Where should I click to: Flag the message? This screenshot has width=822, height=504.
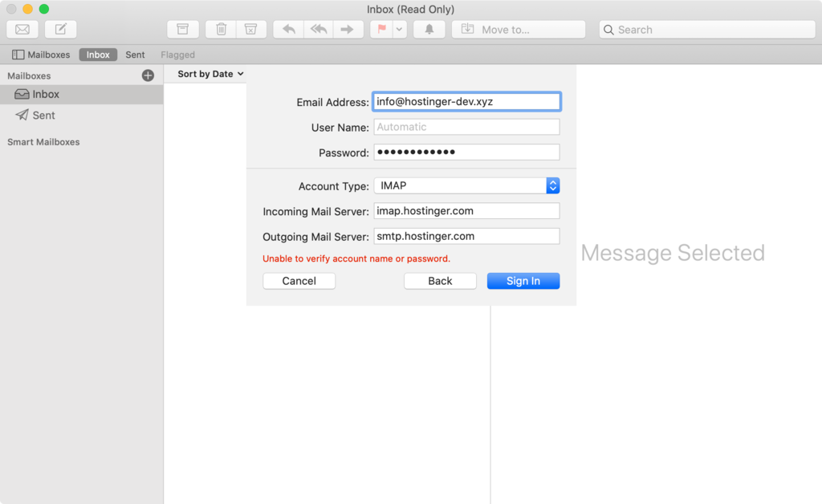tap(380, 29)
